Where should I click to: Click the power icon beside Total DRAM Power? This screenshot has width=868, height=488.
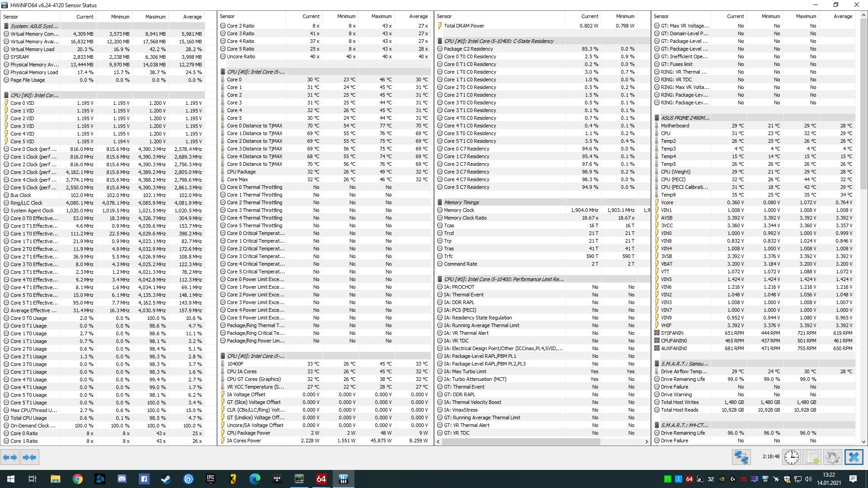point(440,26)
